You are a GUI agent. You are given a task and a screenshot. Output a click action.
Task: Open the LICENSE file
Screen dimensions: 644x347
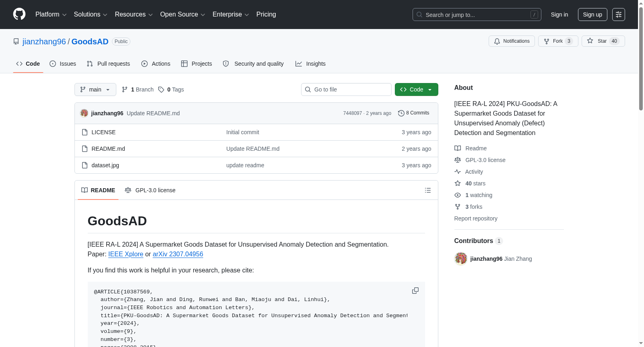pos(103,132)
